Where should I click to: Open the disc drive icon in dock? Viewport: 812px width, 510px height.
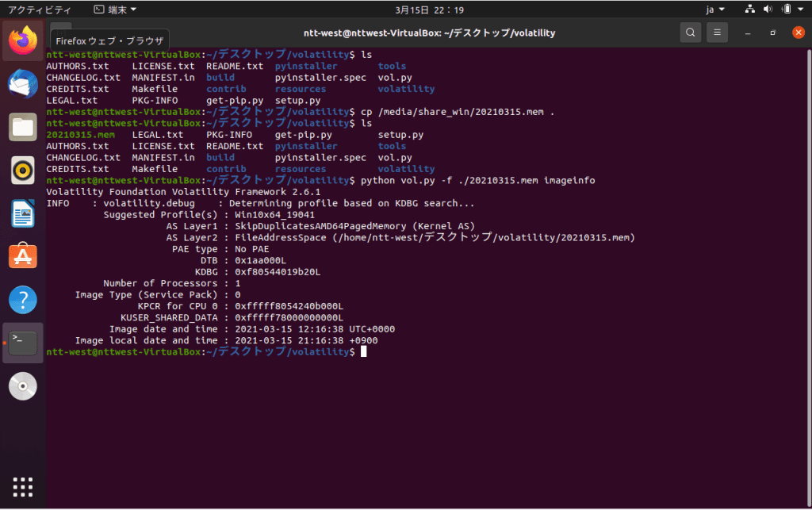coord(23,386)
